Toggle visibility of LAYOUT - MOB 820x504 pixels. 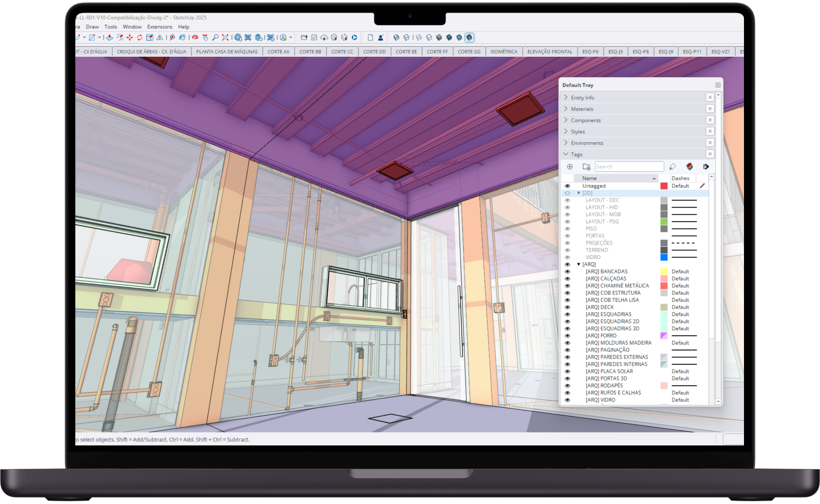(x=567, y=214)
